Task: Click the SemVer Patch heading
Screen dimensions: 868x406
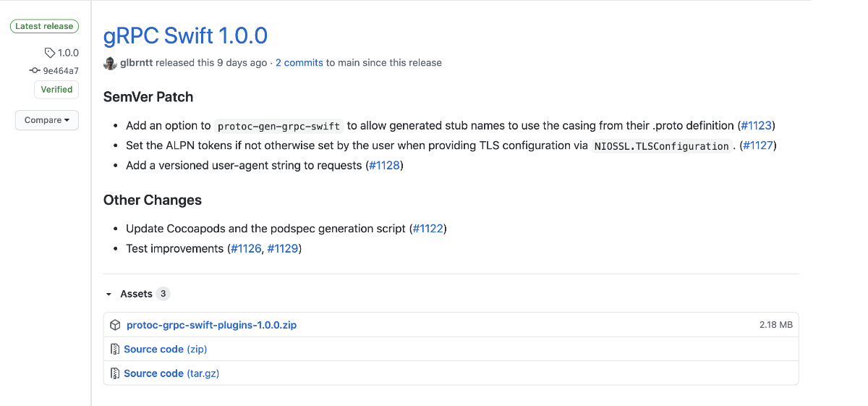Action: point(148,97)
